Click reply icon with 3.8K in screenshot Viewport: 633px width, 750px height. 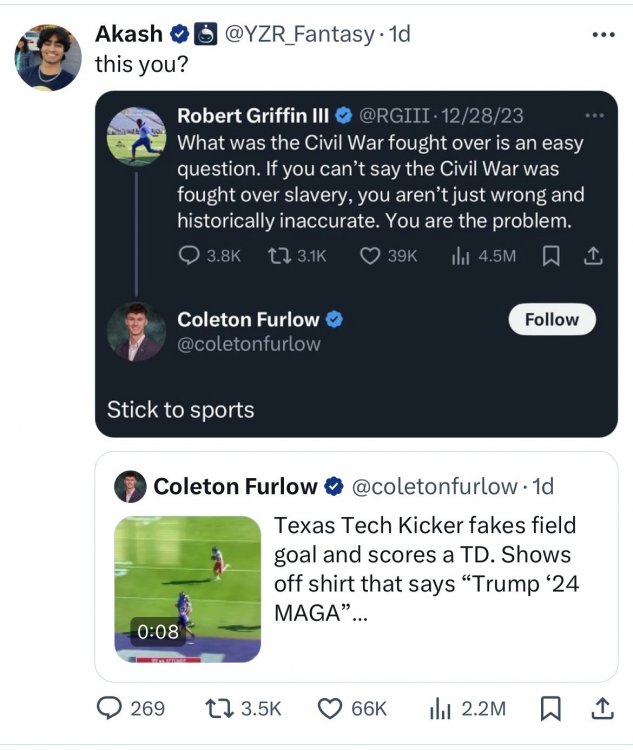190,256
